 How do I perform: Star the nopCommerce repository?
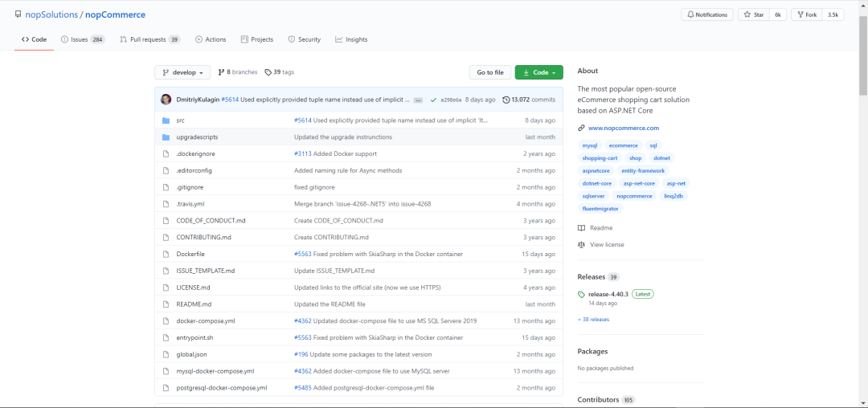(x=754, y=15)
